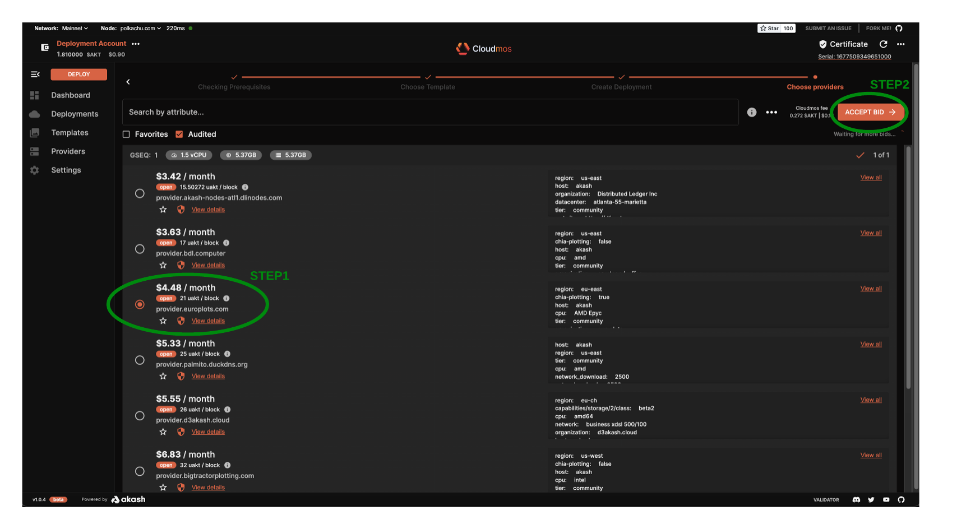Open the Node polkachu.com dropdown
The image size is (980, 529).
[x=140, y=29]
